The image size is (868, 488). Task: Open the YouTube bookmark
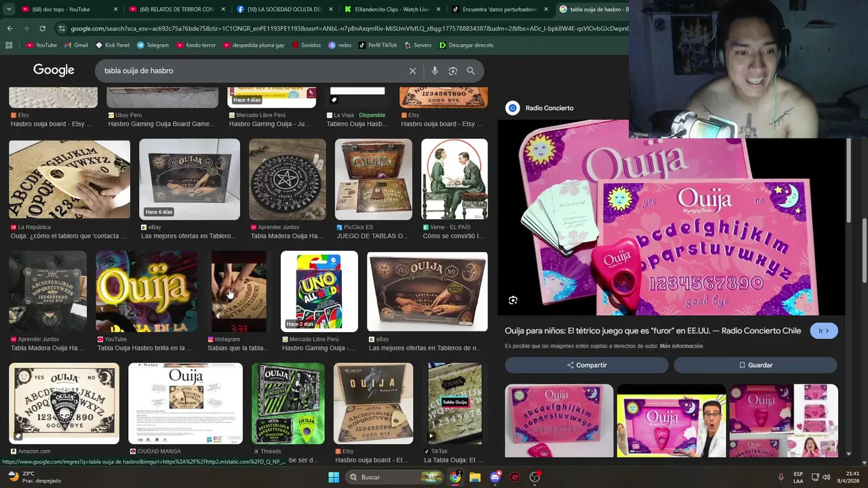coord(41,45)
